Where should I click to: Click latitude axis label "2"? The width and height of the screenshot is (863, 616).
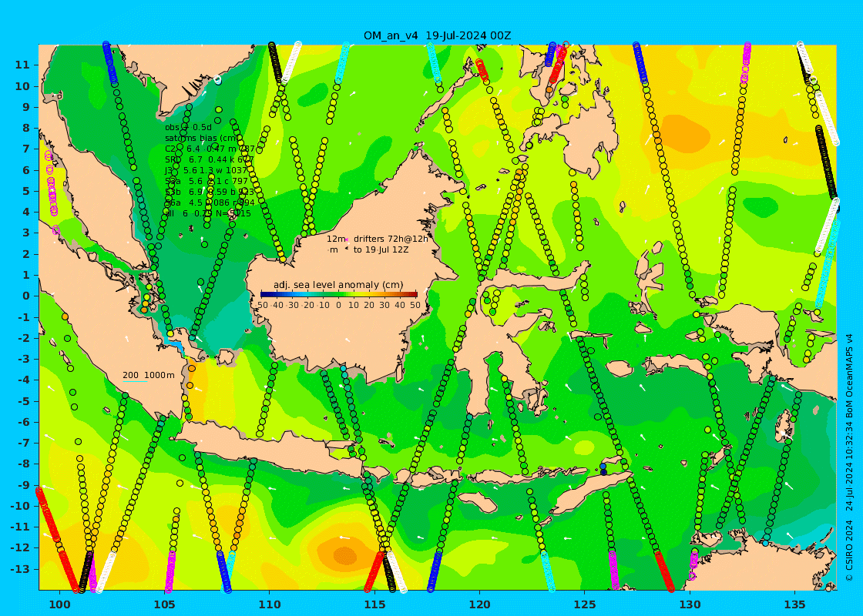pos(26,253)
